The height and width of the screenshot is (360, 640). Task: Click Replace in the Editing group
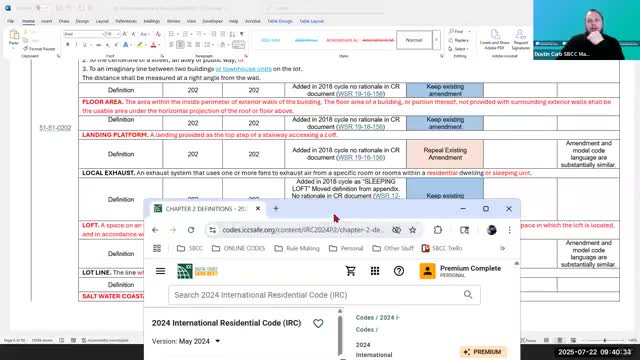tap(459, 40)
